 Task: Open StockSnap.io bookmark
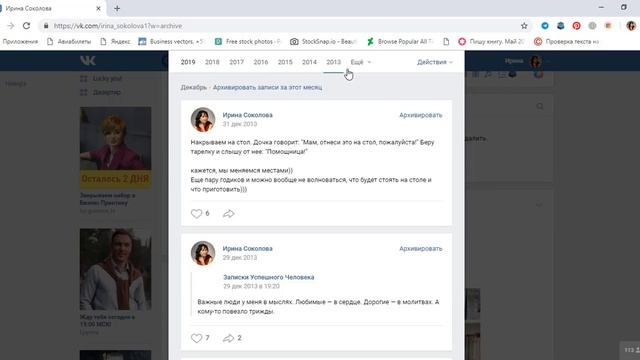coord(323,42)
